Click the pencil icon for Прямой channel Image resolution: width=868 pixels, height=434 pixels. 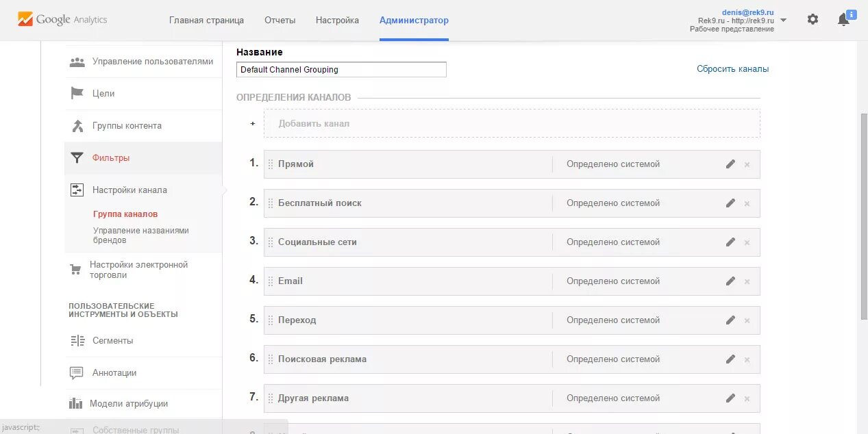(730, 164)
